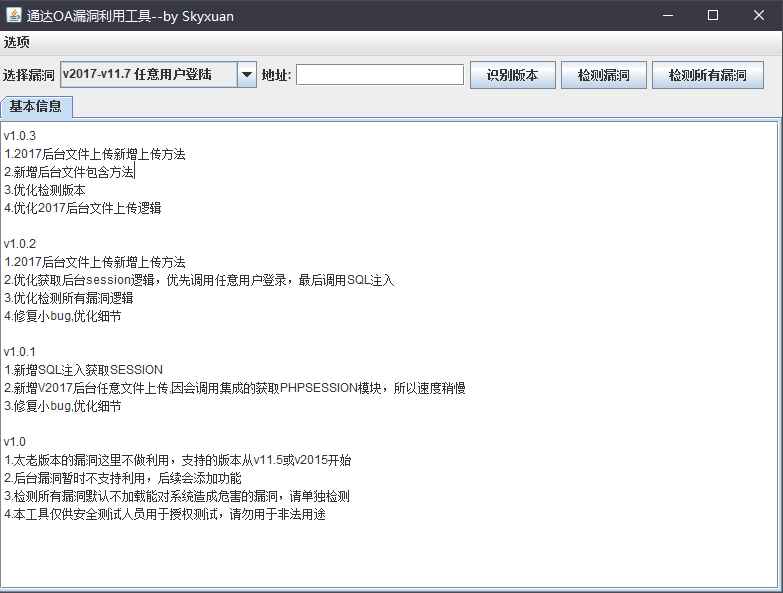Screen dimensions: 783x593
Task: Select the v2017-v11.7 任意用户登陆 combo box
Action: click(x=148, y=75)
